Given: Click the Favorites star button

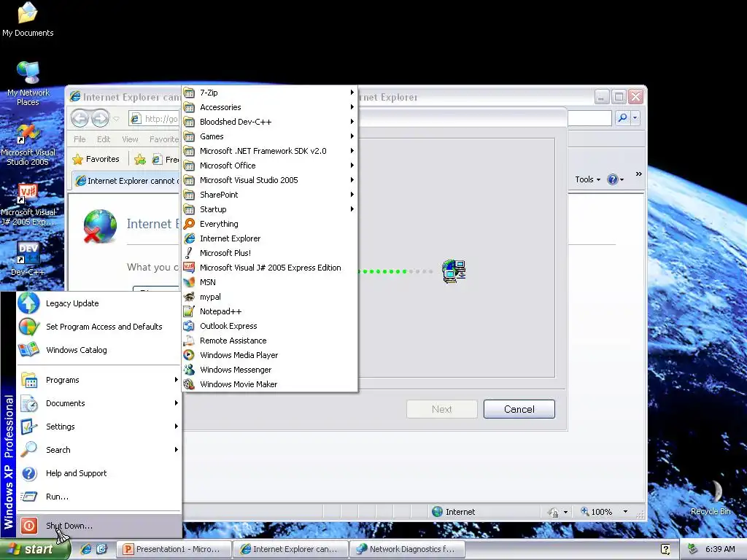Looking at the screenshot, I should click(96, 159).
